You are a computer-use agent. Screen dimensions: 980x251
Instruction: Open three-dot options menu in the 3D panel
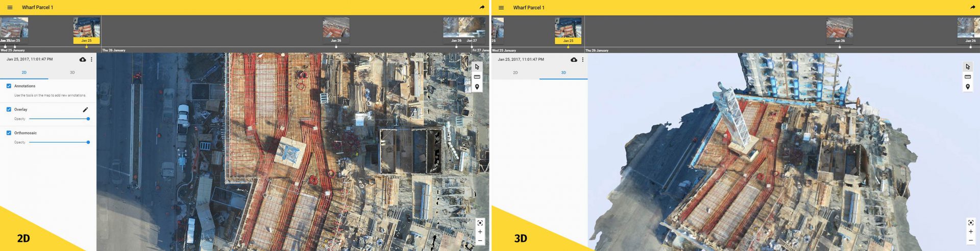583,60
